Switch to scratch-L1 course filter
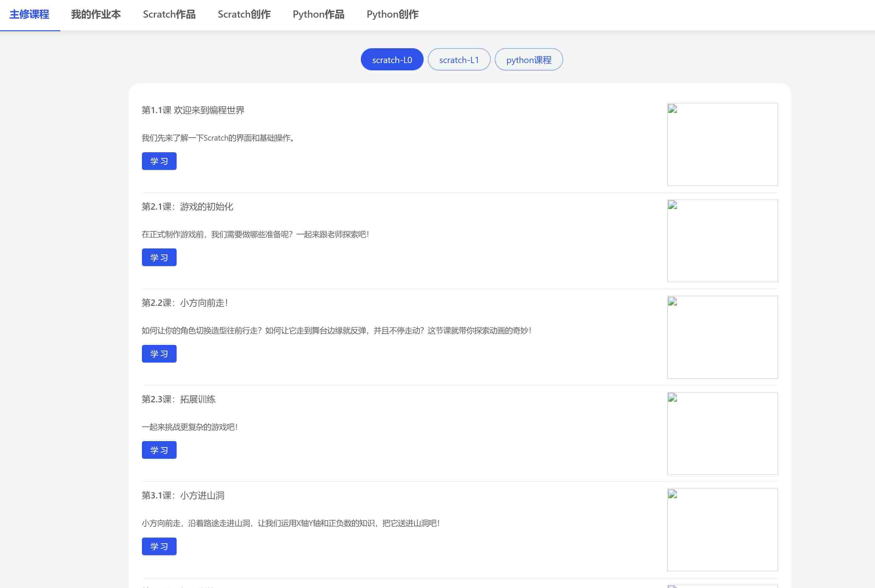This screenshot has width=875, height=588. (459, 60)
